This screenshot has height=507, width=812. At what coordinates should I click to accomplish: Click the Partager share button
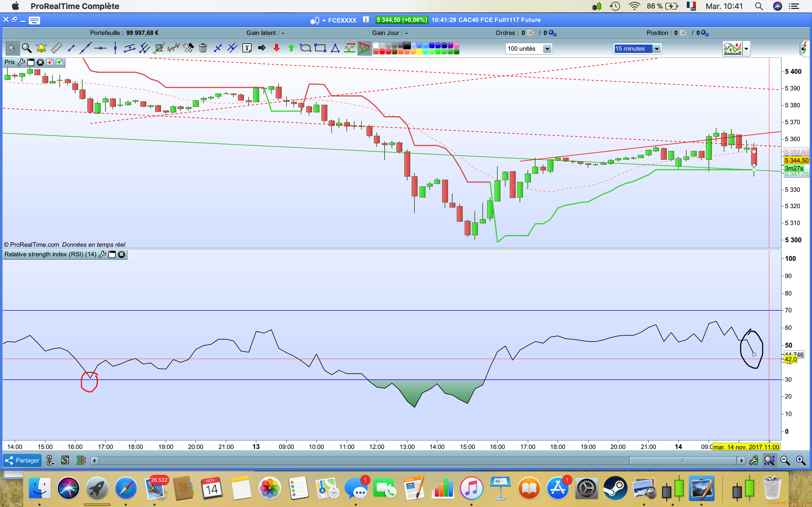pyautogui.click(x=22, y=461)
